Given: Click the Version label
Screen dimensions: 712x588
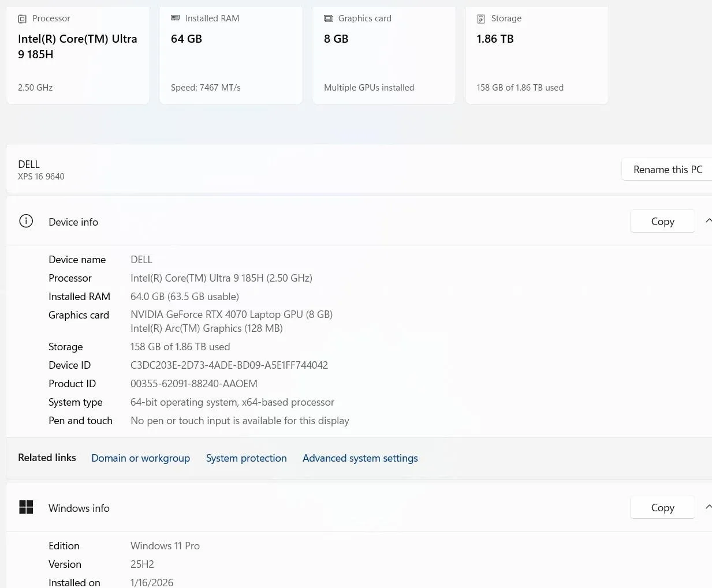Looking at the screenshot, I should click(x=65, y=564).
